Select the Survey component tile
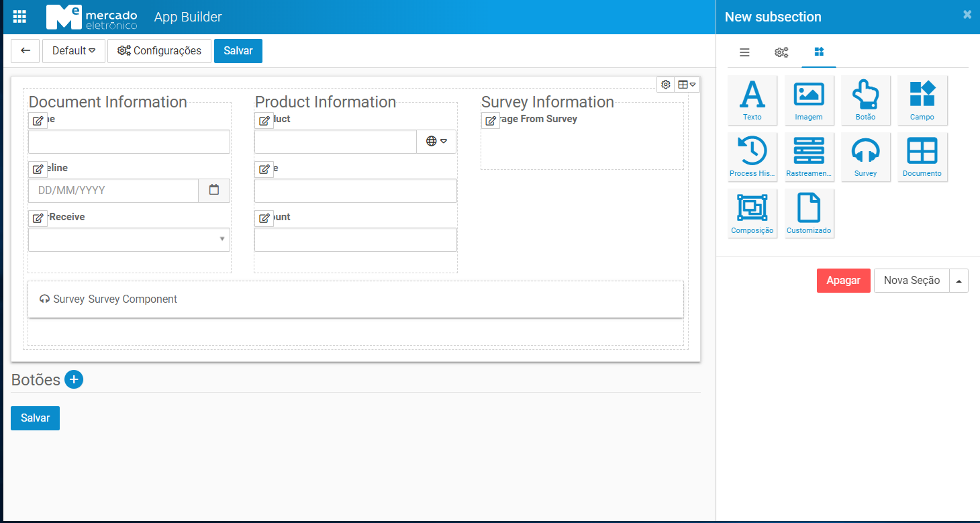Image resolution: width=980 pixels, height=523 pixels. pyautogui.click(x=865, y=156)
